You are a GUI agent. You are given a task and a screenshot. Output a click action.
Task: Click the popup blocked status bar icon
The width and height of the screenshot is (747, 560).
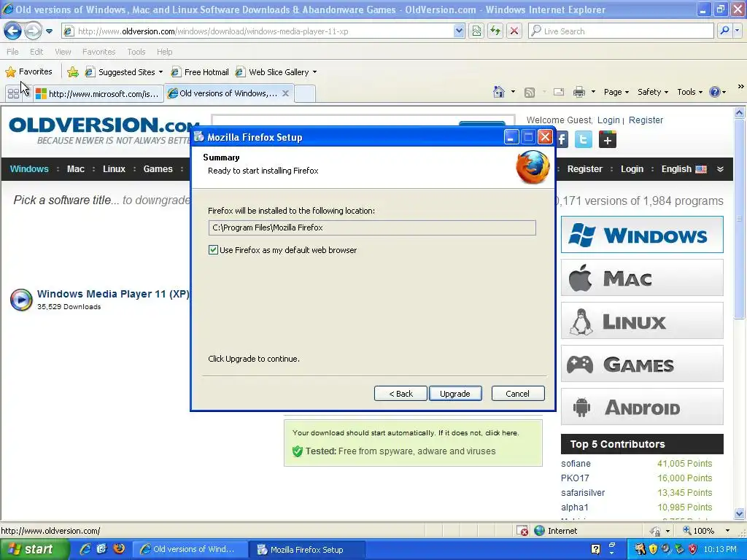tap(522, 531)
